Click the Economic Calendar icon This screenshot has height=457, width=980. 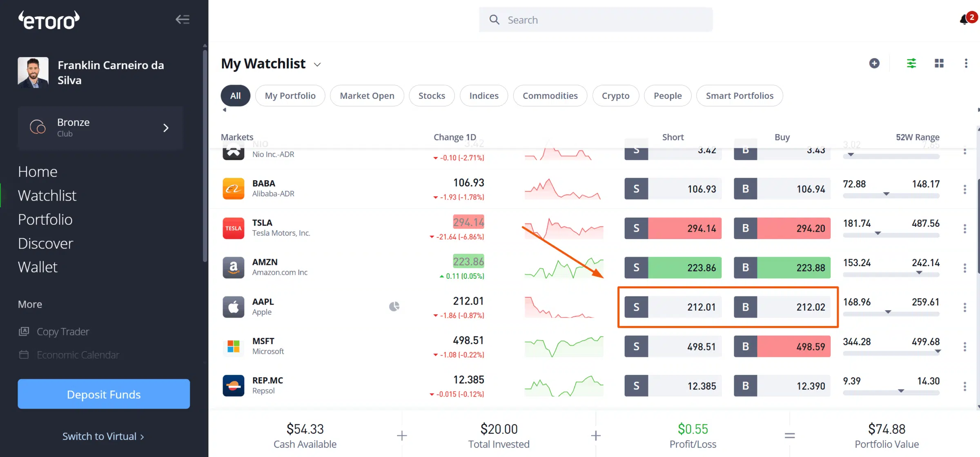tap(24, 355)
